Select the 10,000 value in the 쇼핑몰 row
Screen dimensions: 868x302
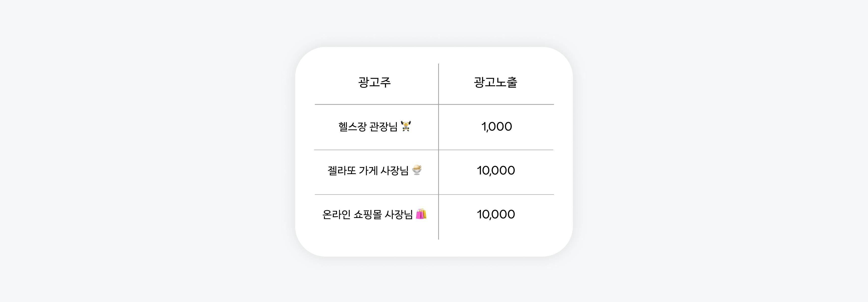pos(496,214)
